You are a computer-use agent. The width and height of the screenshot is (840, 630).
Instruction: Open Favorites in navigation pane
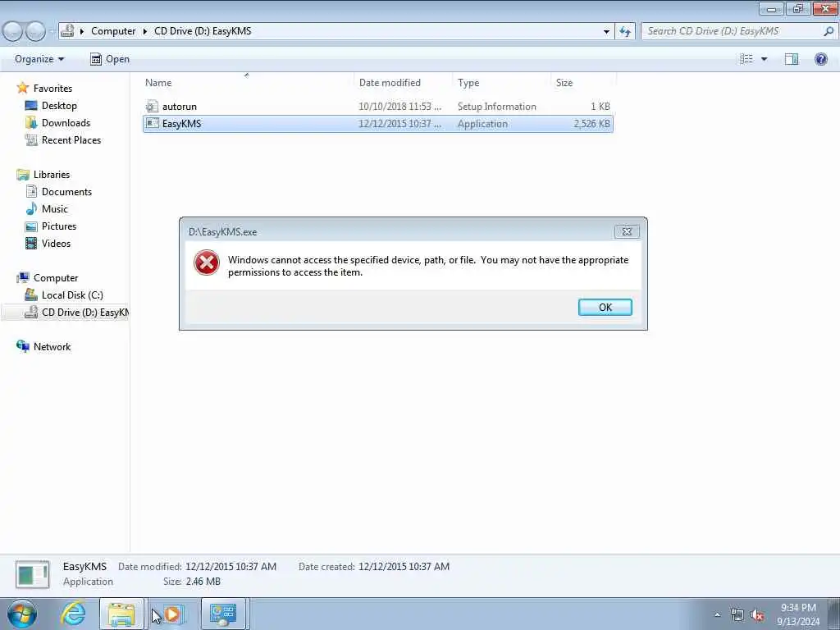click(52, 89)
